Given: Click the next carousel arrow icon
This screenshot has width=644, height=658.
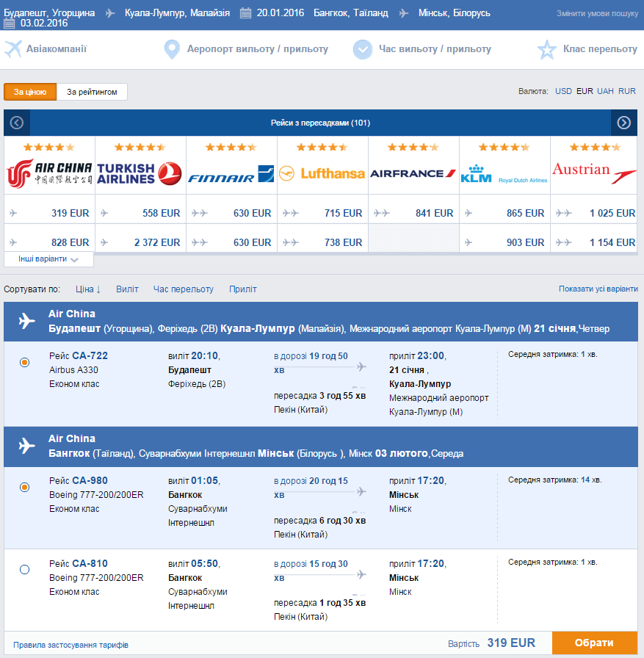Looking at the screenshot, I should pos(623,123).
